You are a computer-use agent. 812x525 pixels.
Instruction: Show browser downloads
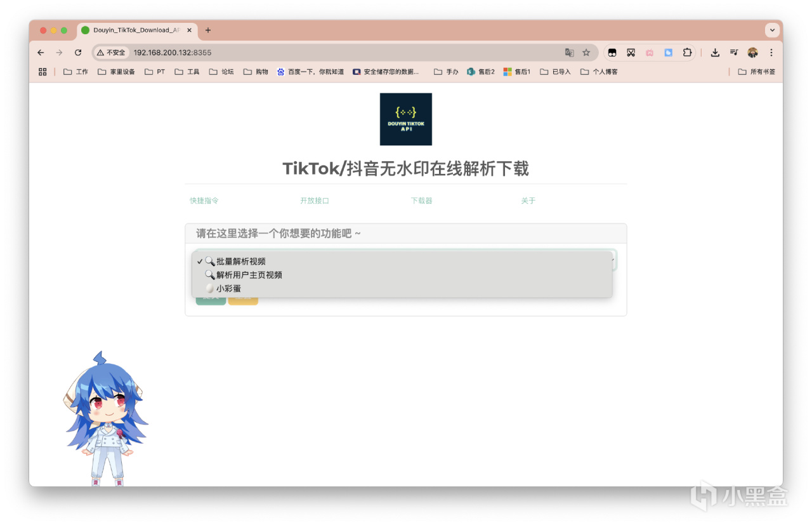click(x=715, y=53)
